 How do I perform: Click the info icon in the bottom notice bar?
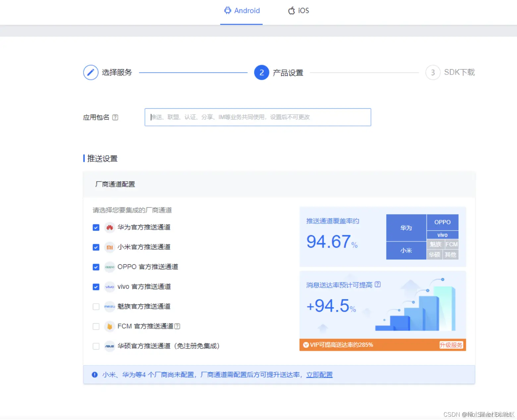94,375
